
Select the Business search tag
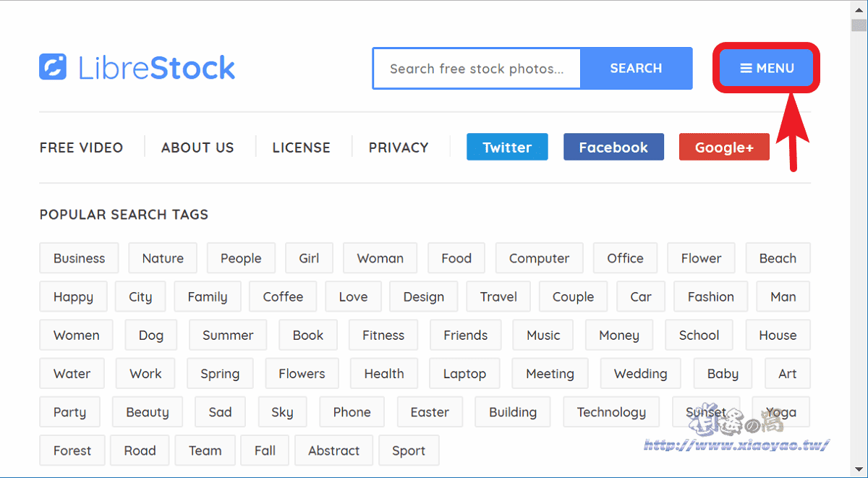click(x=79, y=258)
